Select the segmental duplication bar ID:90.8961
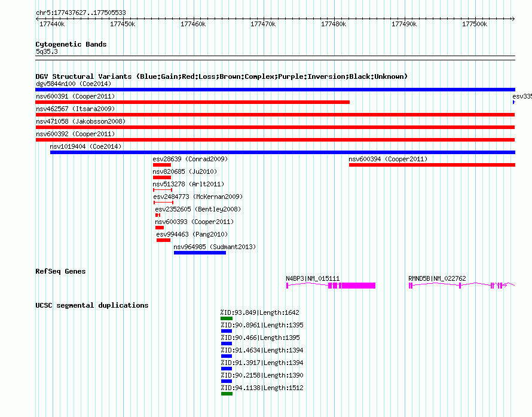 point(227,331)
